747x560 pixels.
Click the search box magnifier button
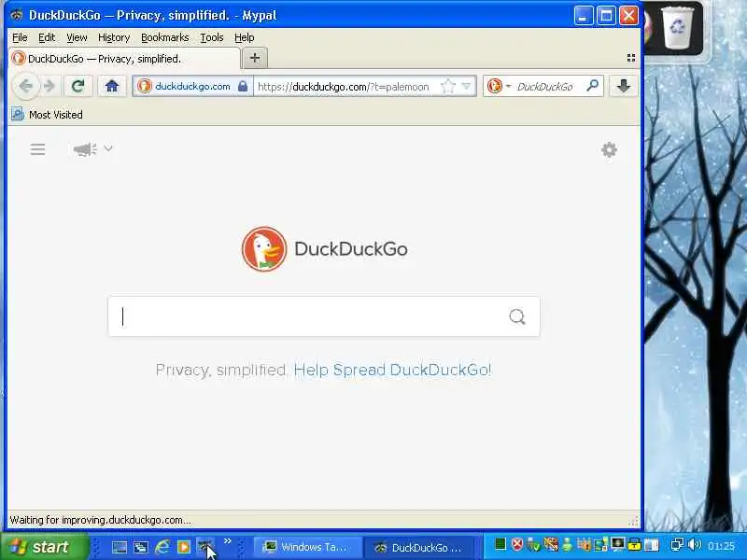(517, 316)
